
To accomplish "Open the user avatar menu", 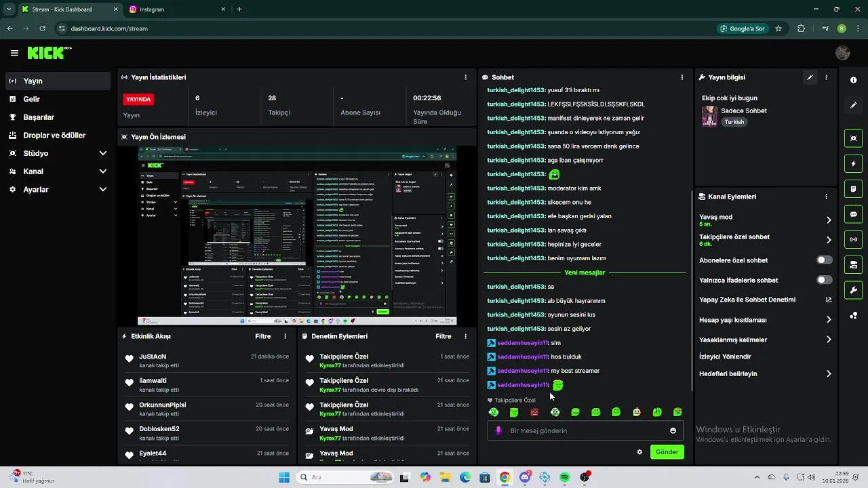I will [x=843, y=53].
